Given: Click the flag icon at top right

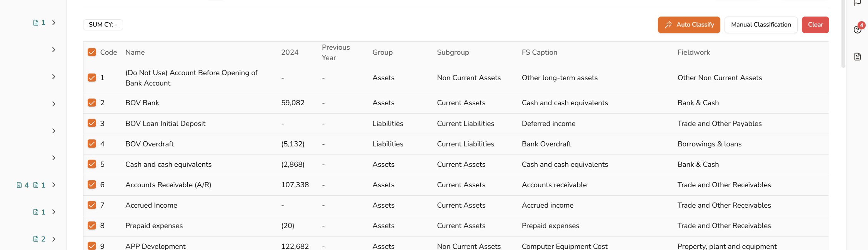Looking at the screenshot, I should tap(857, 3).
